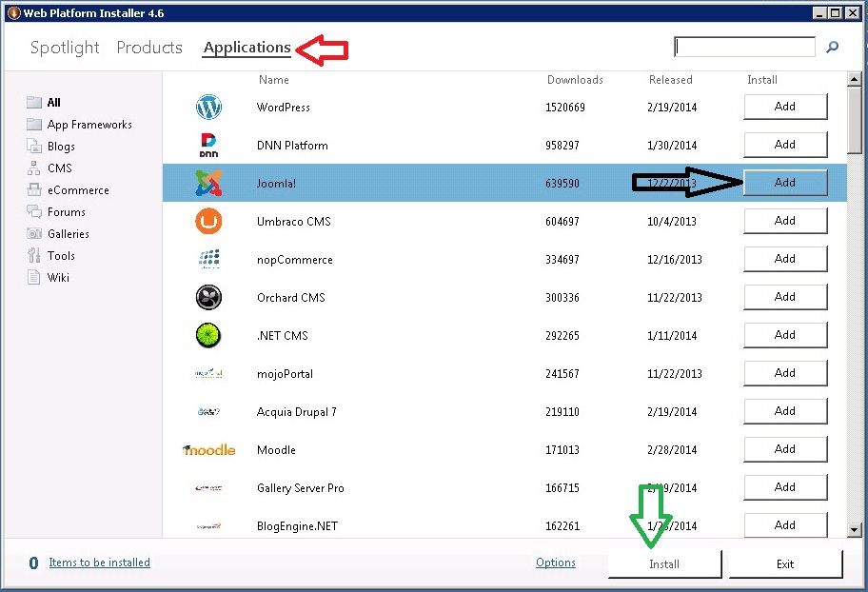Sort by the Released column header
Screen dimensions: 868x592
pos(670,80)
